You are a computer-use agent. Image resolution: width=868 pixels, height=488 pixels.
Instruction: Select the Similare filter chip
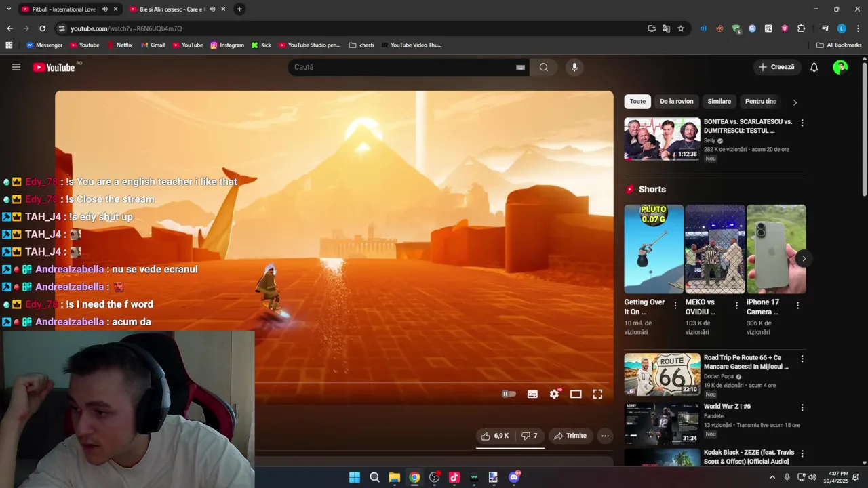point(719,102)
